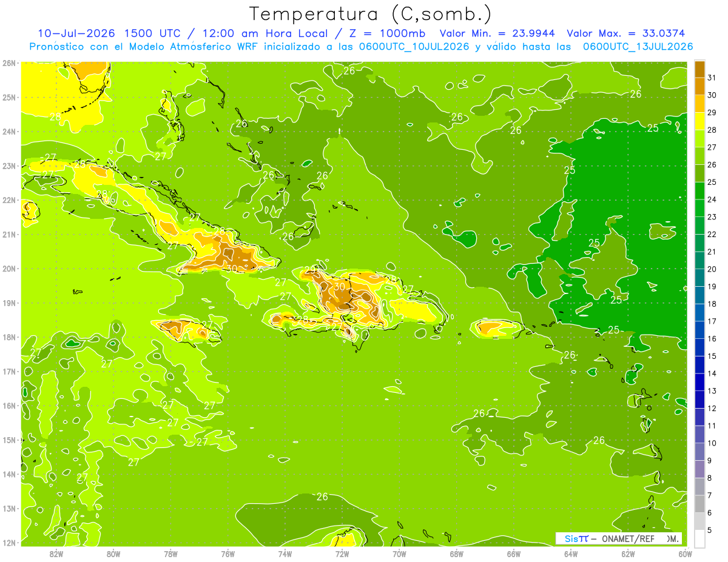Click the legend swatch between 27 and 28
728x562 pixels.
[x=699, y=138]
